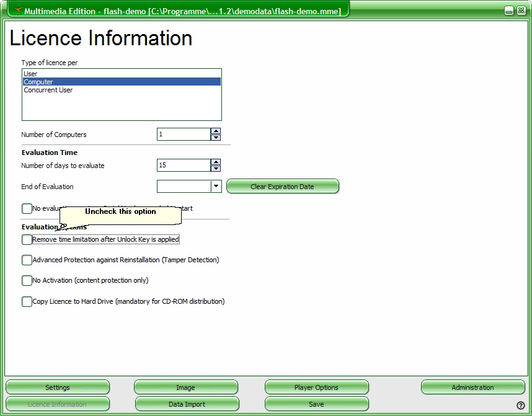Viewport: 532px width, 416px height.
Task: Enable Copy Licence to Hard Drive
Action: (27, 301)
